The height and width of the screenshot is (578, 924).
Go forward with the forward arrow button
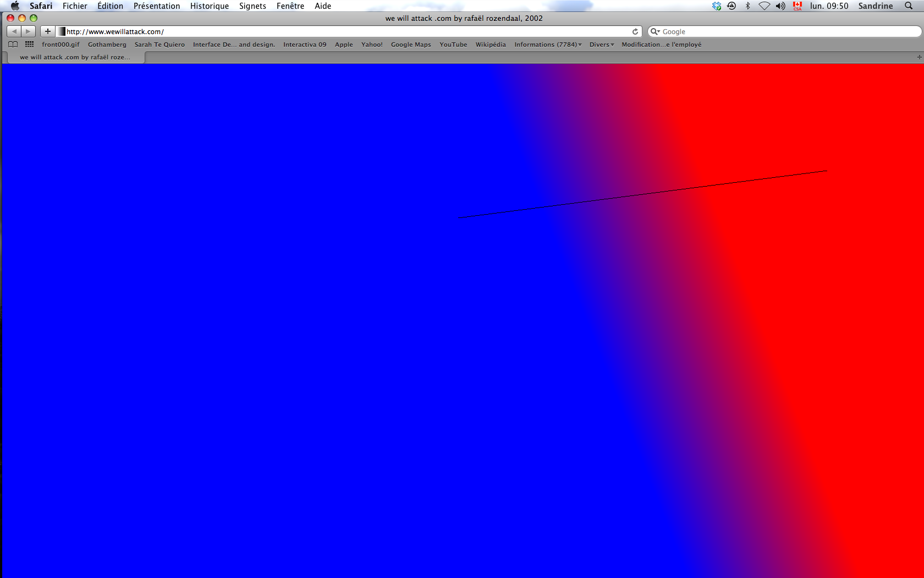tap(29, 31)
